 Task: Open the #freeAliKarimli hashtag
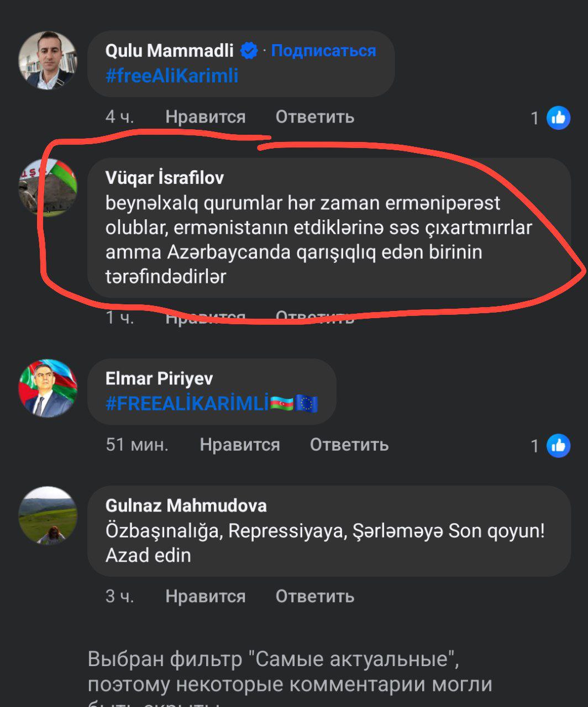pos(172,76)
